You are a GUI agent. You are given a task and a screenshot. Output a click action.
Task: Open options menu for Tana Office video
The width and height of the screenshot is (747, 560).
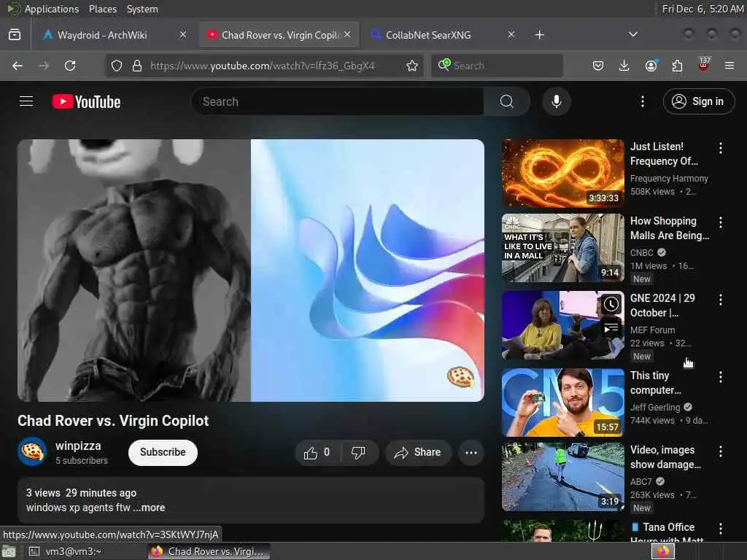pyautogui.click(x=720, y=528)
